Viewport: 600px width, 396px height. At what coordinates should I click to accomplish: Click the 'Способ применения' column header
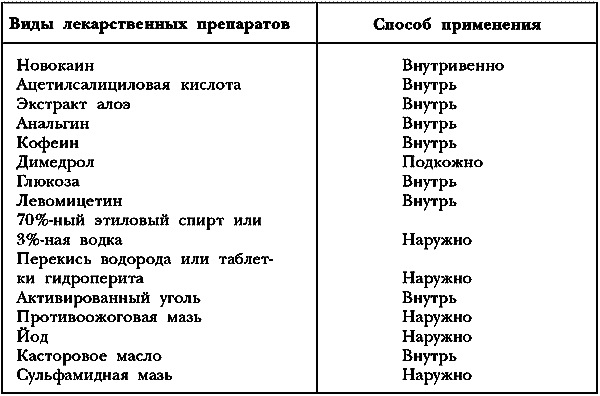(x=457, y=24)
